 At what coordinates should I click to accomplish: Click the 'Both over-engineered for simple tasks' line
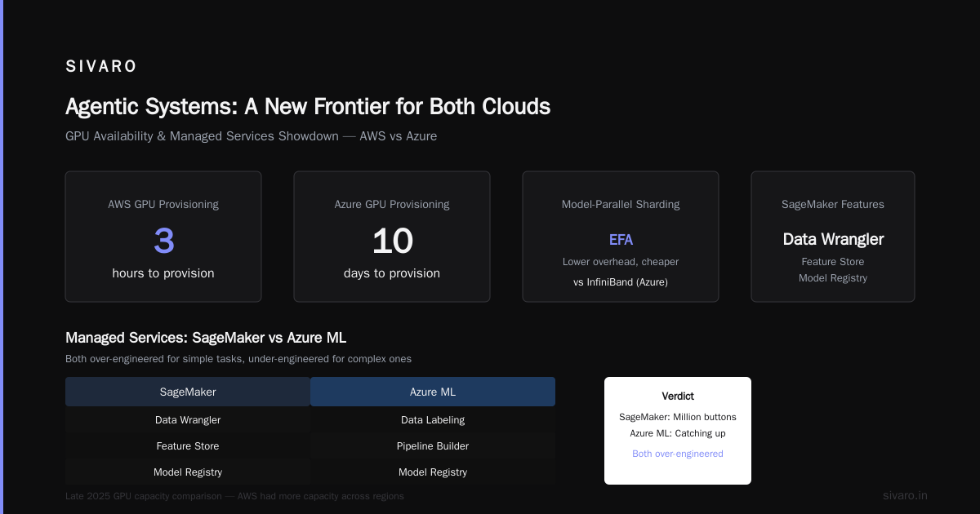pyautogui.click(x=238, y=359)
